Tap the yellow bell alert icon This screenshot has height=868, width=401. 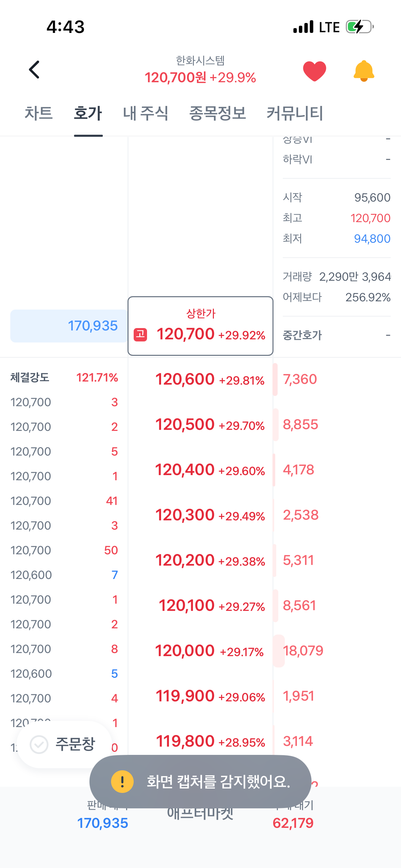pos(364,71)
